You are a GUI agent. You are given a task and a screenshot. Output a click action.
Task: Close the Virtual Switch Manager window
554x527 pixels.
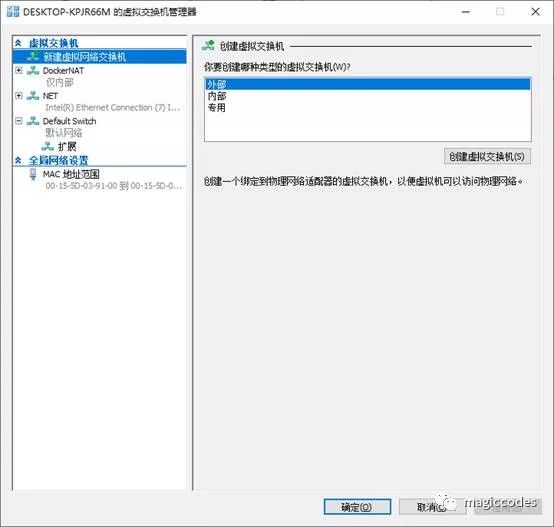535,12
